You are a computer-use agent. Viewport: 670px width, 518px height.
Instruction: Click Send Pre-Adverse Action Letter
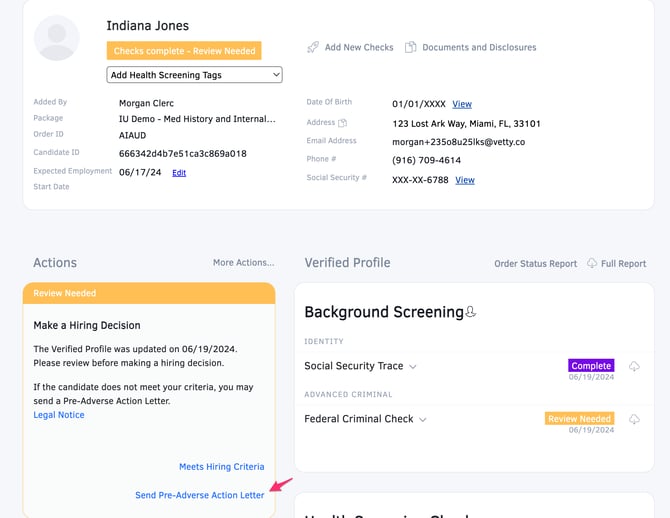click(x=200, y=495)
